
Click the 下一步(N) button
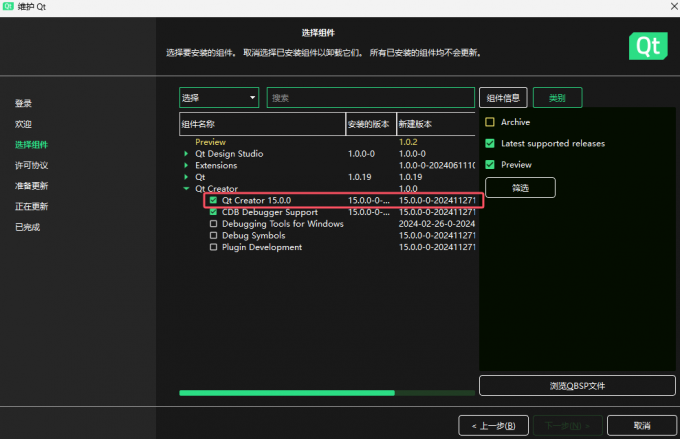coord(568,426)
